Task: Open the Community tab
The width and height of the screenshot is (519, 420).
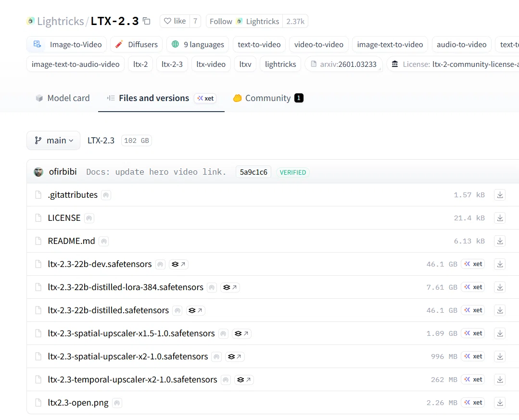Action: coord(268,98)
